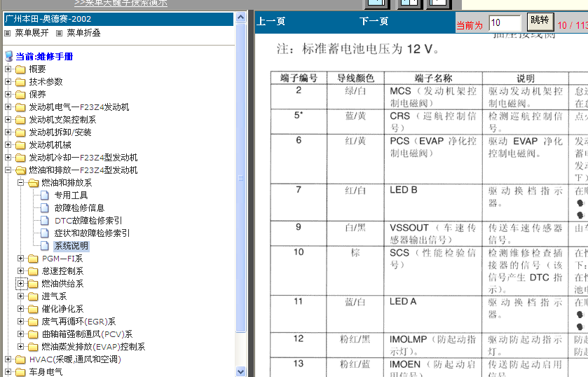Expand the 废气再循环(EGR)系 node
The image size is (588, 377).
click(x=20, y=322)
